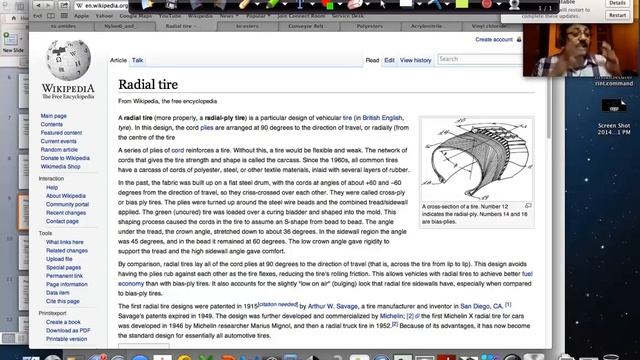Click the browser address bar

[x=101, y=5]
